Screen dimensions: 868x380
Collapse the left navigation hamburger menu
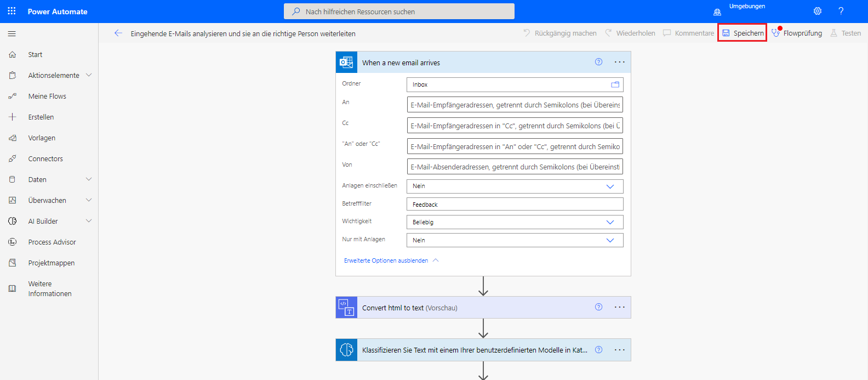click(x=12, y=34)
